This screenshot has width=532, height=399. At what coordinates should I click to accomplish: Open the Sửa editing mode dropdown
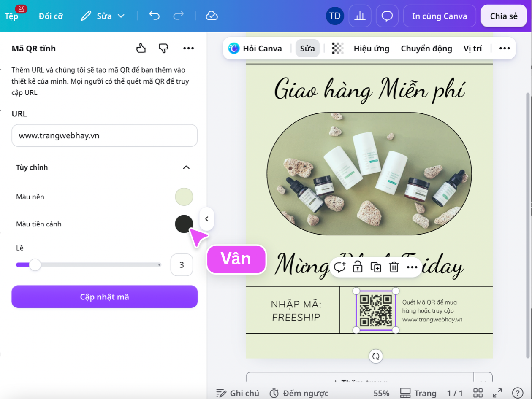103,16
